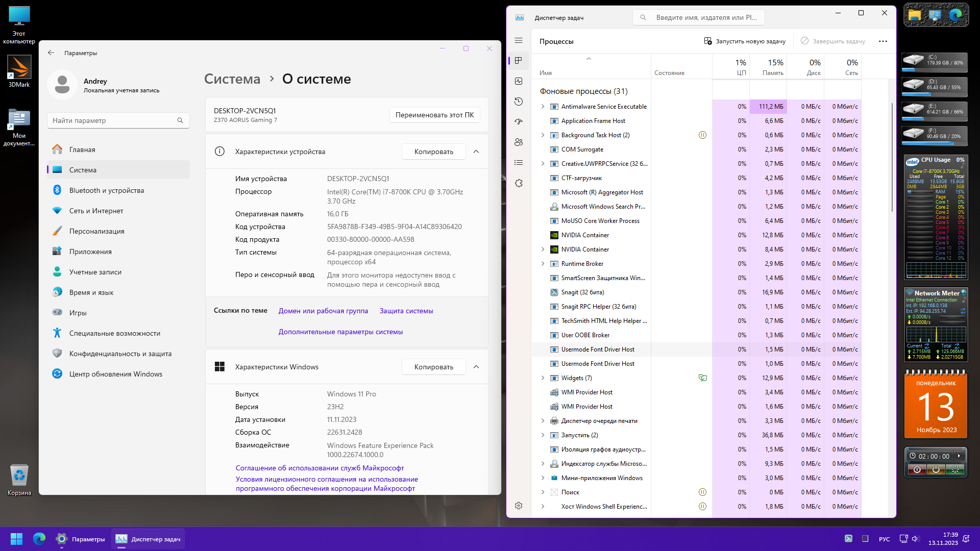Screen dimensions: 980x551
Task: Open Startup apps icon in Task Manager
Action: pos(519,122)
